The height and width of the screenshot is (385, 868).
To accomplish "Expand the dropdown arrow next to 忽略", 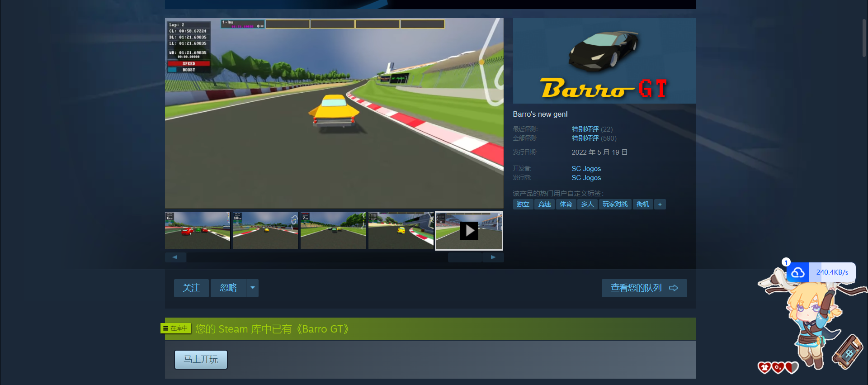I will coord(253,288).
